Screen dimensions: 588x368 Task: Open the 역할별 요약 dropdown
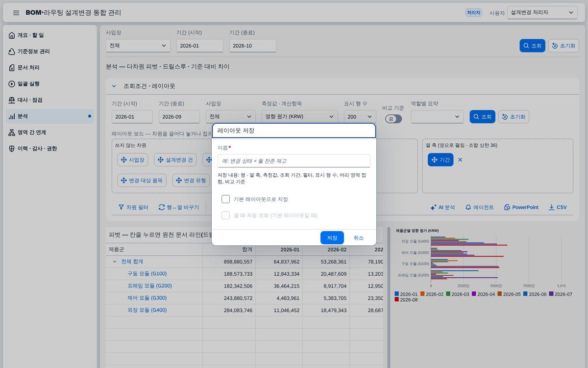click(437, 117)
